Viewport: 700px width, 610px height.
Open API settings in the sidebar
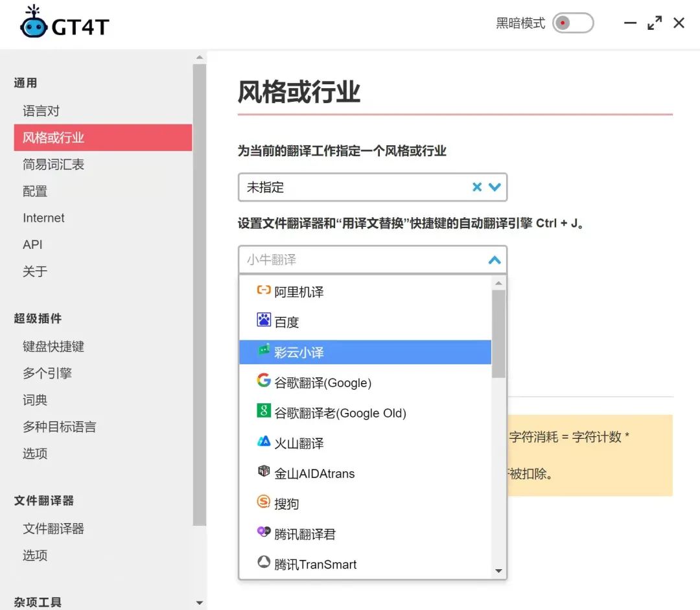click(102, 245)
